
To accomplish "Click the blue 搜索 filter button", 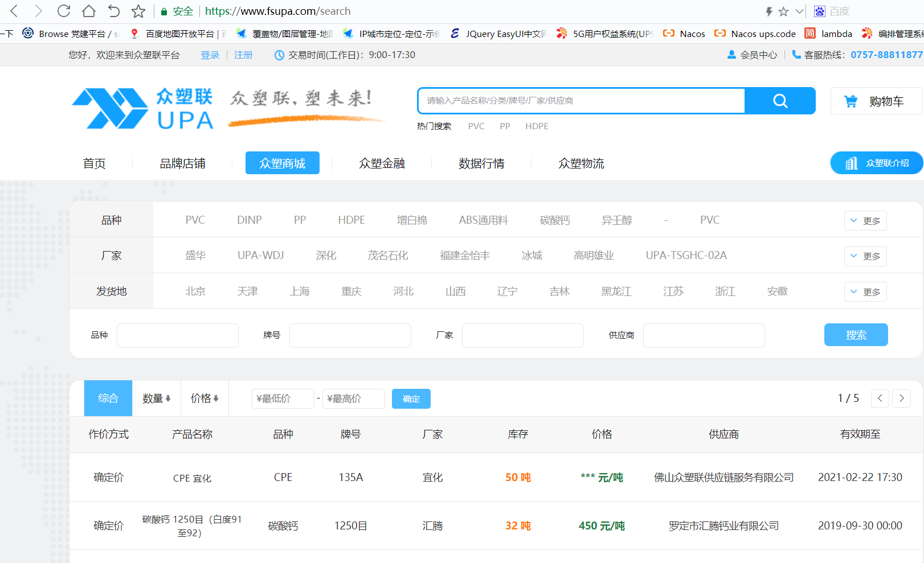I will 856,335.
